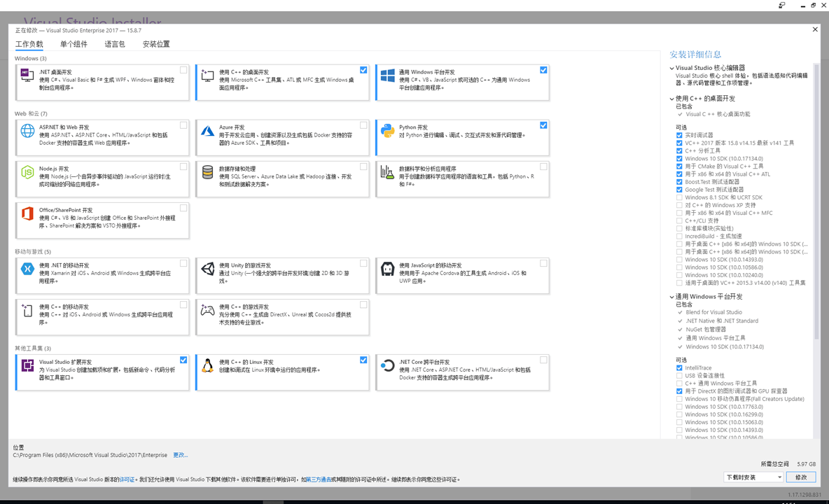Click the 修改 button
The height and width of the screenshot is (504, 829).
800,477
